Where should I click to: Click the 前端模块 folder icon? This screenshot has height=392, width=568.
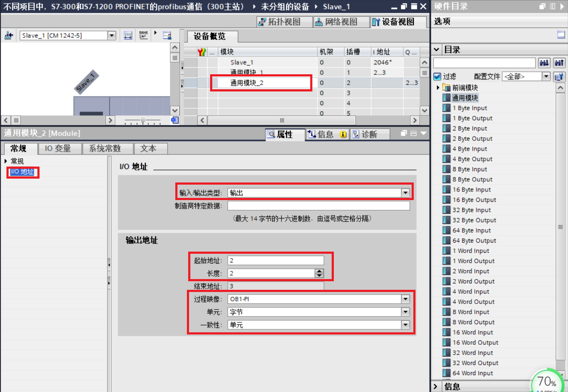click(446, 88)
